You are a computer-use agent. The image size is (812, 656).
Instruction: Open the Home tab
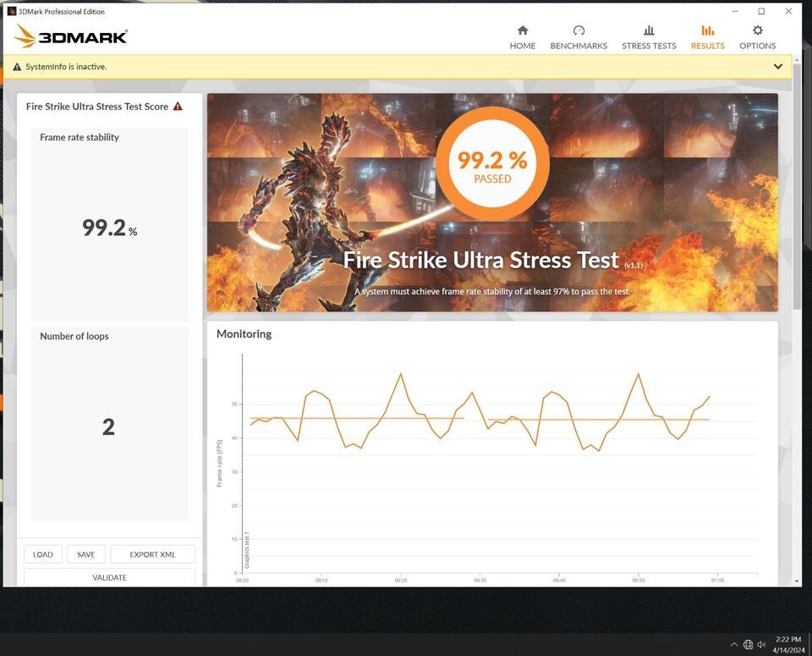coord(523,37)
